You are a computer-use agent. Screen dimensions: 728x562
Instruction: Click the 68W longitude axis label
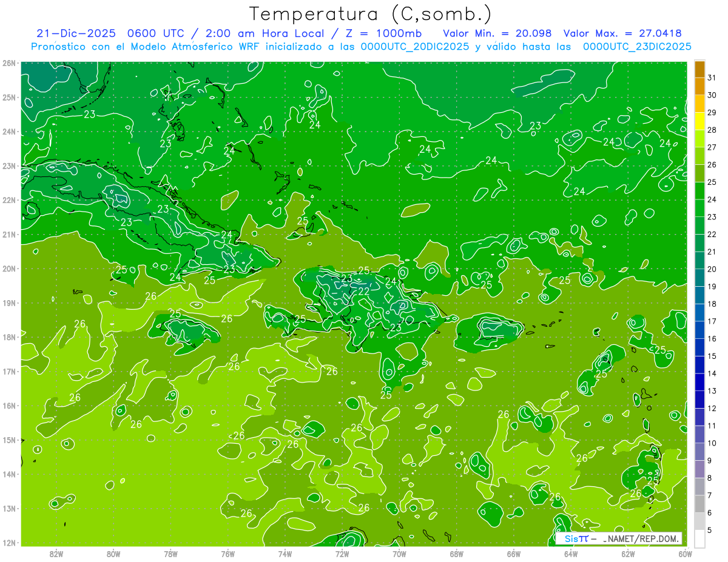tap(456, 554)
